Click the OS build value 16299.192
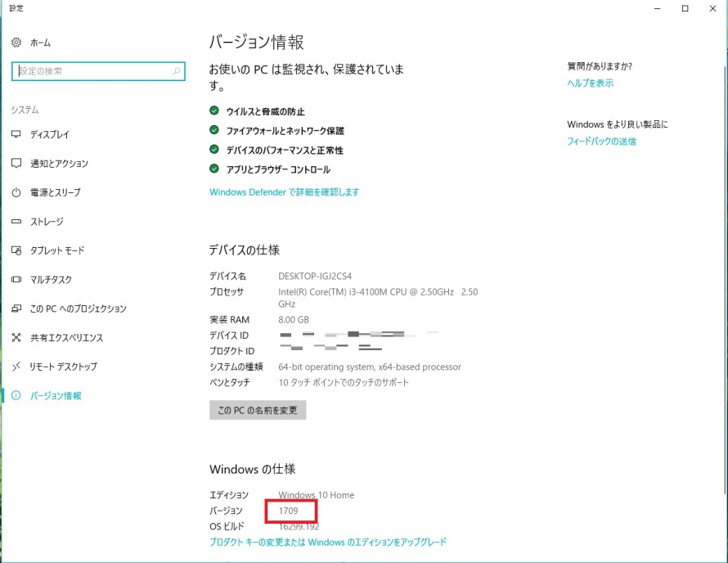Viewport: 728px width, 563px height. tap(299, 526)
